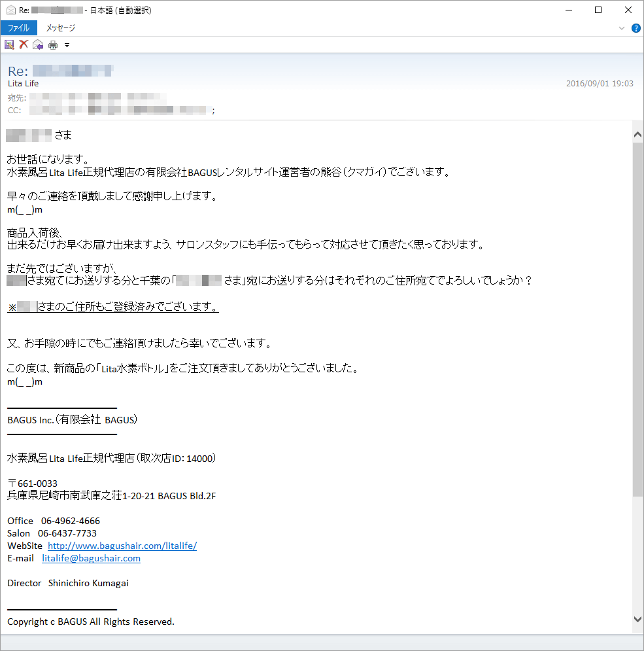The image size is (644, 651).
Task: Open the ファイル tab
Action: pos(19,28)
